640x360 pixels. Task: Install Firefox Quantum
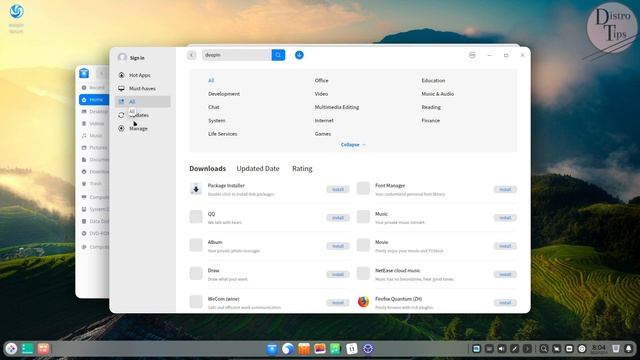point(505,302)
